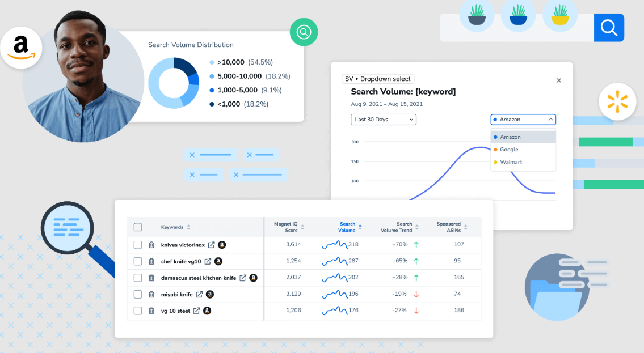The height and width of the screenshot is (353, 644).
Task: Click the 'knives victorinox' keyword text
Action: pyautogui.click(x=183, y=245)
